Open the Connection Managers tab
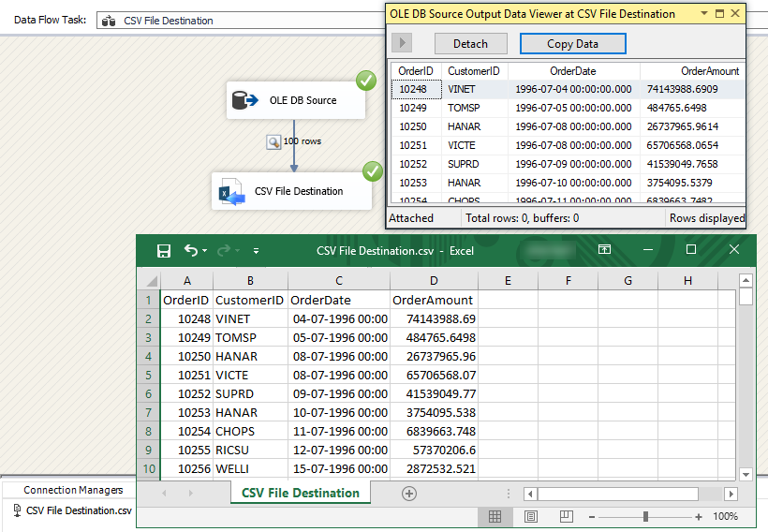The width and height of the screenshot is (768, 532). (73, 490)
